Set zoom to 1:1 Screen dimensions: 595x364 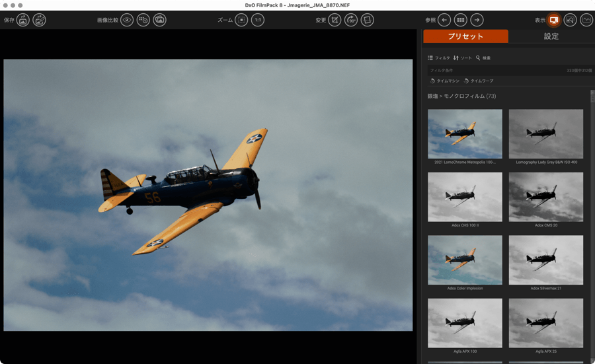[x=258, y=20]
